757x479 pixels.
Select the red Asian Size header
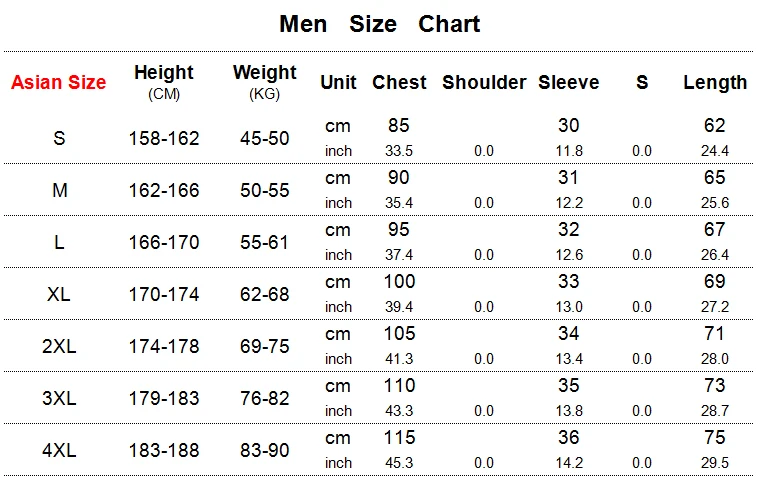coord(58,83)
